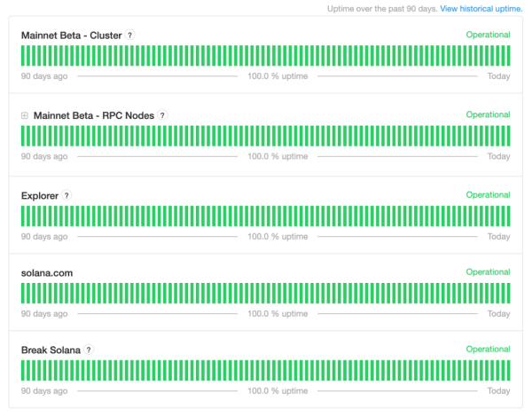
Task: Click help icon beside Mainnet Beta - Cluster
Action: click(x=130, y=35)
